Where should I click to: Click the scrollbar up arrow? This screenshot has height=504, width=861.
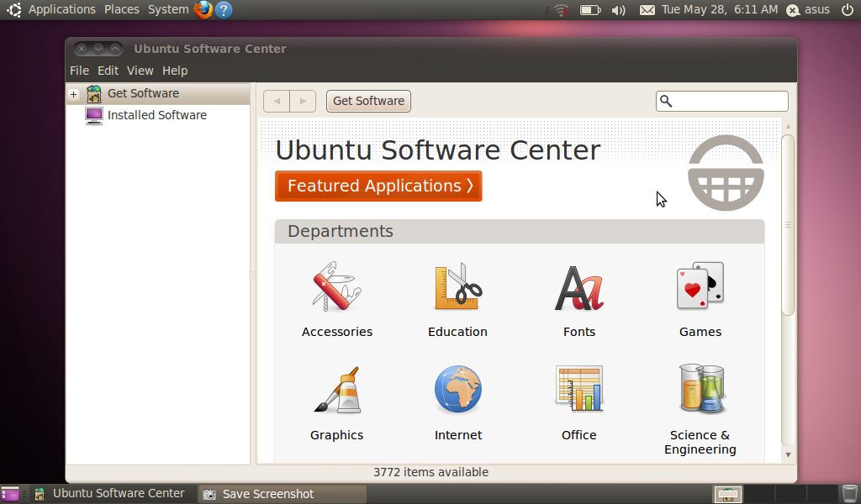788,126
